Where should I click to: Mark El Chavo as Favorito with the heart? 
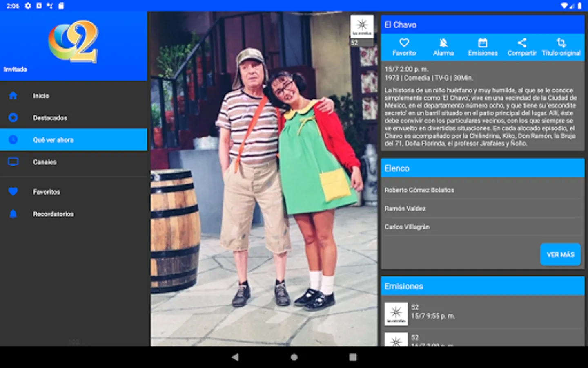tap(404, 47)
